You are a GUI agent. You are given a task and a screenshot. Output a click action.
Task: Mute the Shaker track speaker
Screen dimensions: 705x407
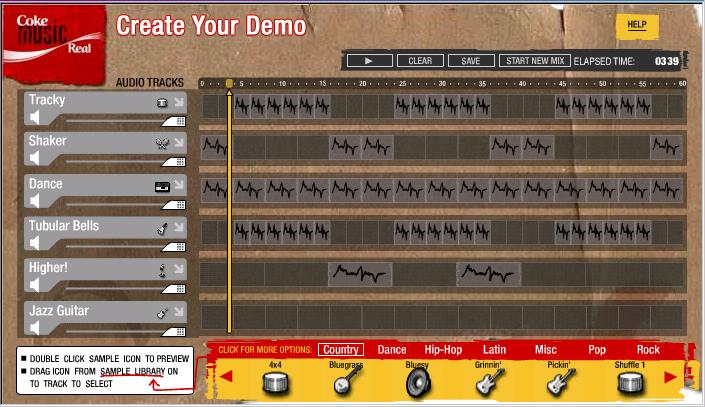34,158
